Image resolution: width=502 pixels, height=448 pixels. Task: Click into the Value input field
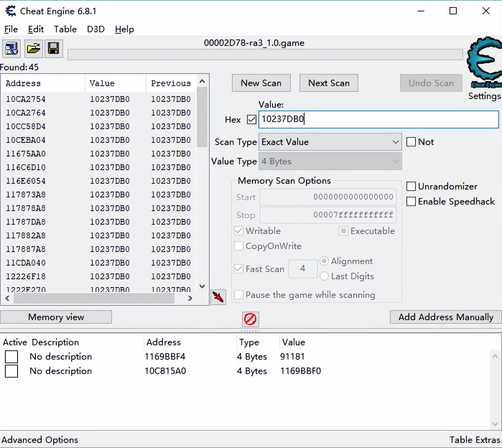coord(378,119)
